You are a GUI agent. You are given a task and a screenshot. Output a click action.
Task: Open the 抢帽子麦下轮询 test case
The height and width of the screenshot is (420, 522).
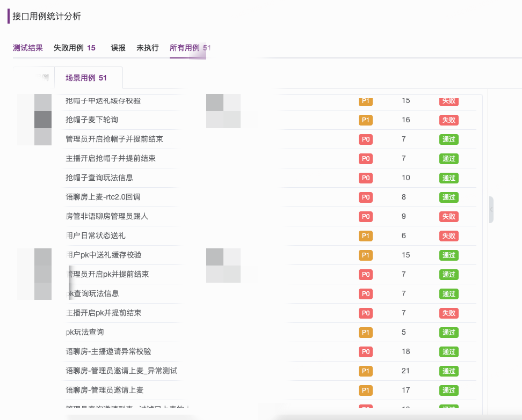[x=92, y=120]
